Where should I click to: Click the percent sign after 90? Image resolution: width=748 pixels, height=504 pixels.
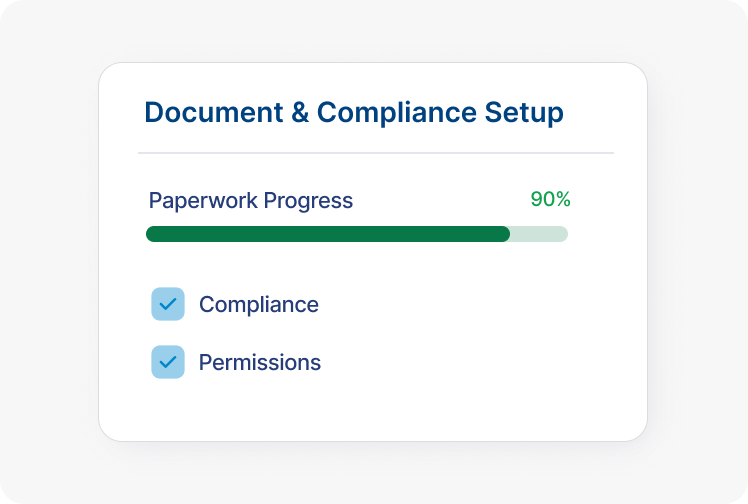(563, 199)
